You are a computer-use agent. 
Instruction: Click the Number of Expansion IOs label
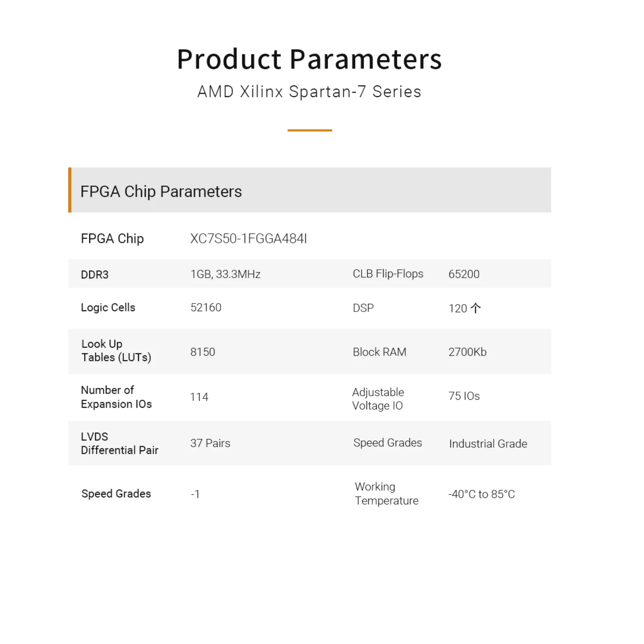pyautogui.click(x=116, y=397)
